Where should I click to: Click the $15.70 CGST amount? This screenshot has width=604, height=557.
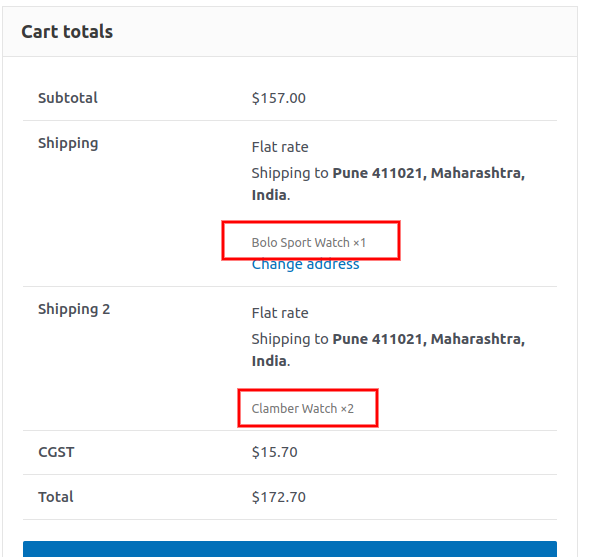[x=275, y=452]
